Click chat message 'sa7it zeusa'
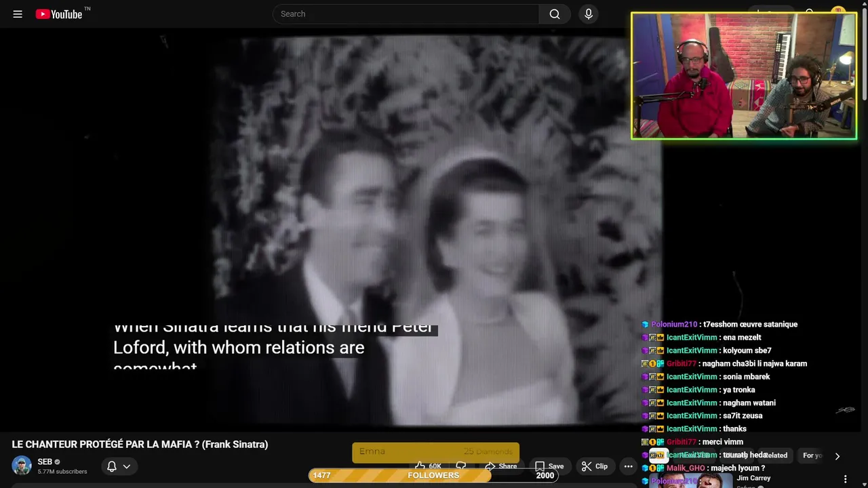Image resolution: width=868 pixels, height=488 pixels. point(743,415)
